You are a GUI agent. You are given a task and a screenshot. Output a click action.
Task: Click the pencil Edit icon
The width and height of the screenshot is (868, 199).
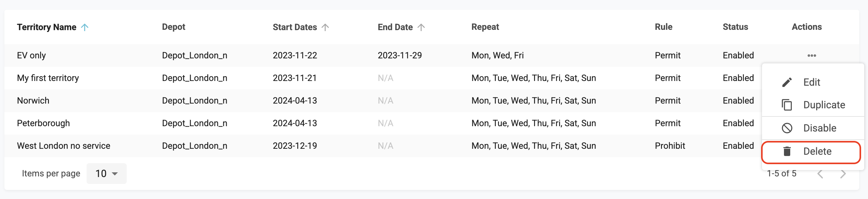pos(787,82)
